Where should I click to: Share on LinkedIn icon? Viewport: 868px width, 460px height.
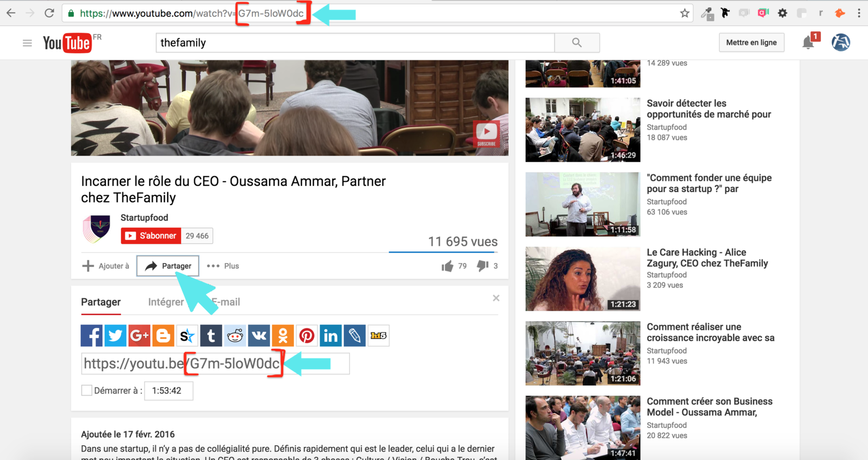click(x=330, y=336)
